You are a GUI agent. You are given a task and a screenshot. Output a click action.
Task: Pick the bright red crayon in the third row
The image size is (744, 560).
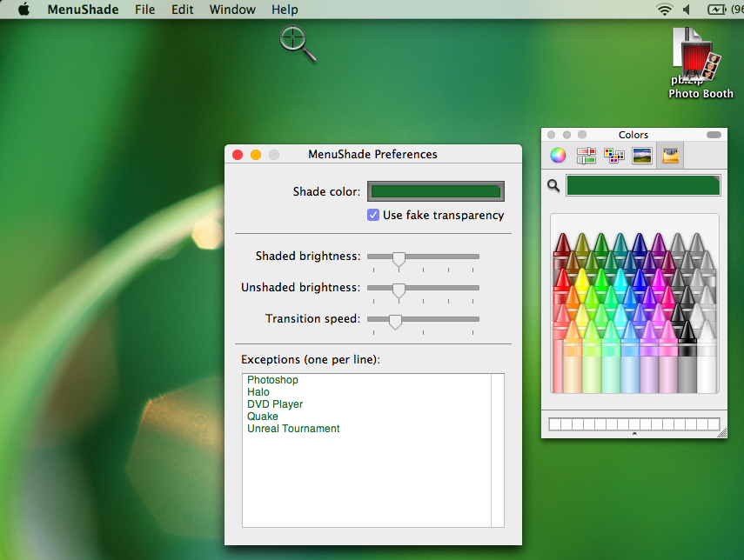[562, 279]
